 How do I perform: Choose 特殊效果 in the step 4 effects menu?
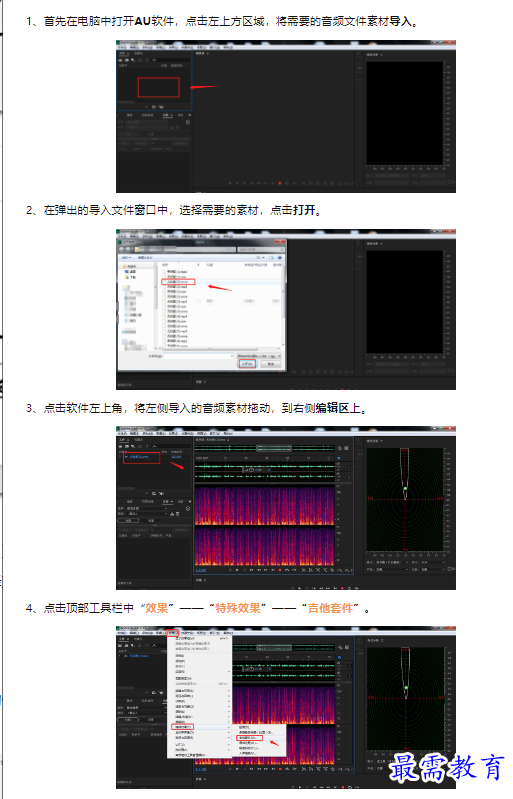pos(183,727)
